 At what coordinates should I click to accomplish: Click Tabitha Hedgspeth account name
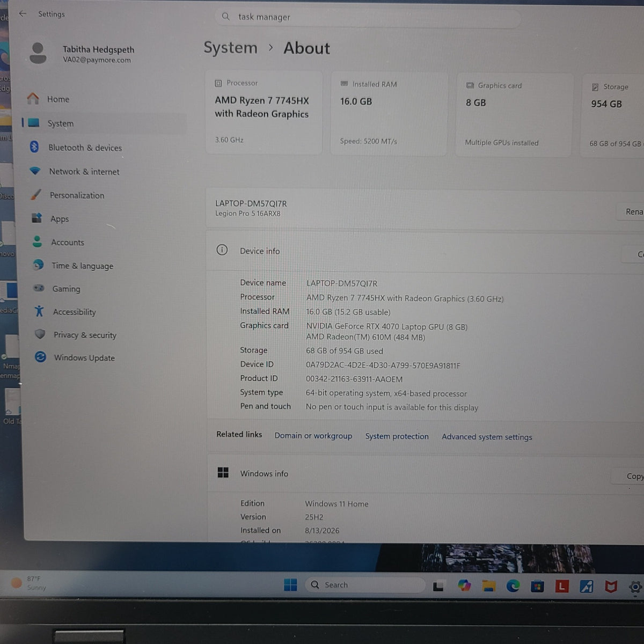pyautogui.click(x=98, y=49)
